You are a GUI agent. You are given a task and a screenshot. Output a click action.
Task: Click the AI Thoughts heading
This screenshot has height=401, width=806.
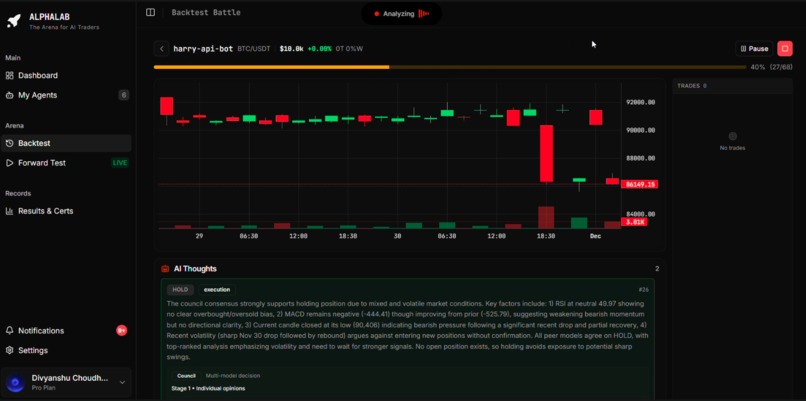pyautogui.click(x=195, y=269)
